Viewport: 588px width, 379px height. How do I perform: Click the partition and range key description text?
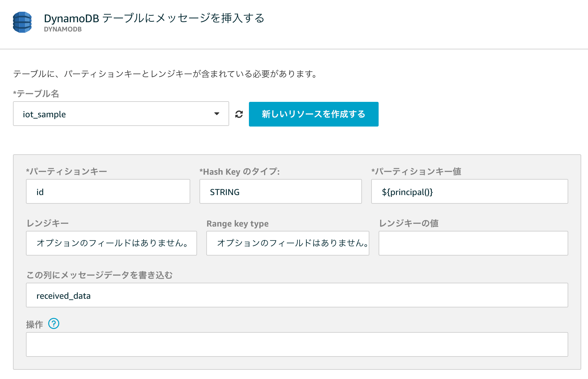pos(165,74)
